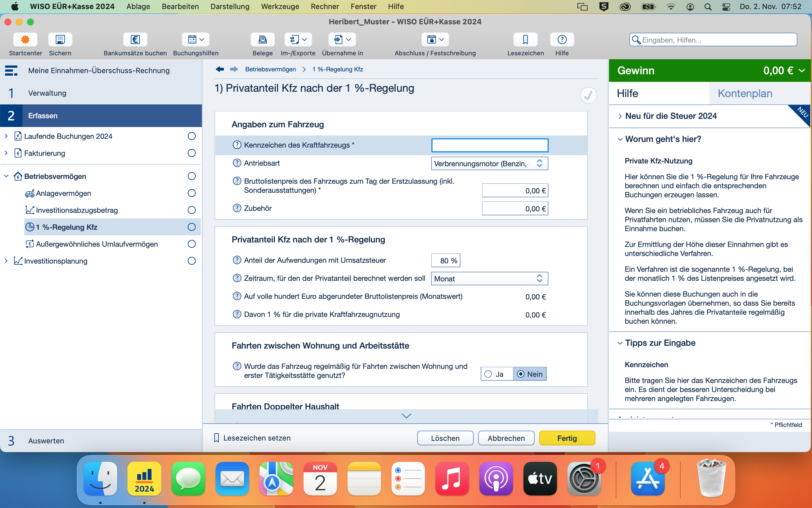Open the Ablage menu
Image resolution: width=812 pixels, height=508 pixels.
click(138, 6)
